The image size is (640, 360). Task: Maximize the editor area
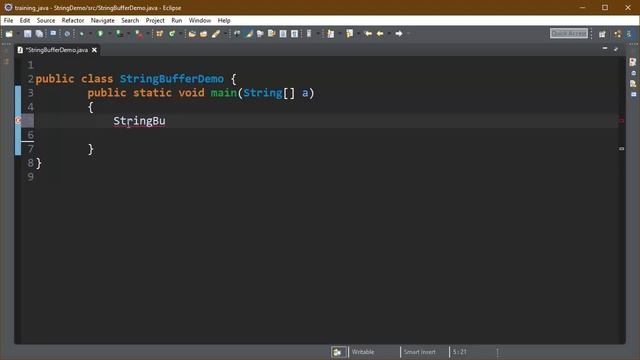pyautogui.click(x=616, y=49)
